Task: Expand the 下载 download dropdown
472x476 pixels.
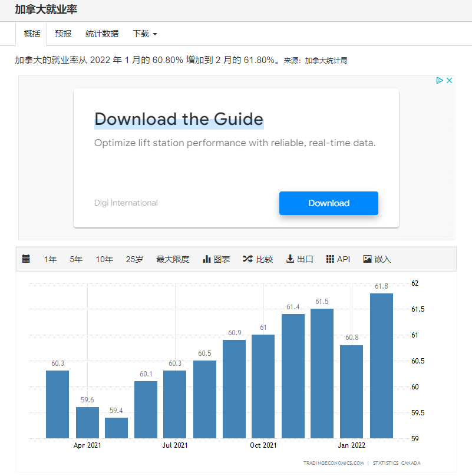Action: [144, 34]
